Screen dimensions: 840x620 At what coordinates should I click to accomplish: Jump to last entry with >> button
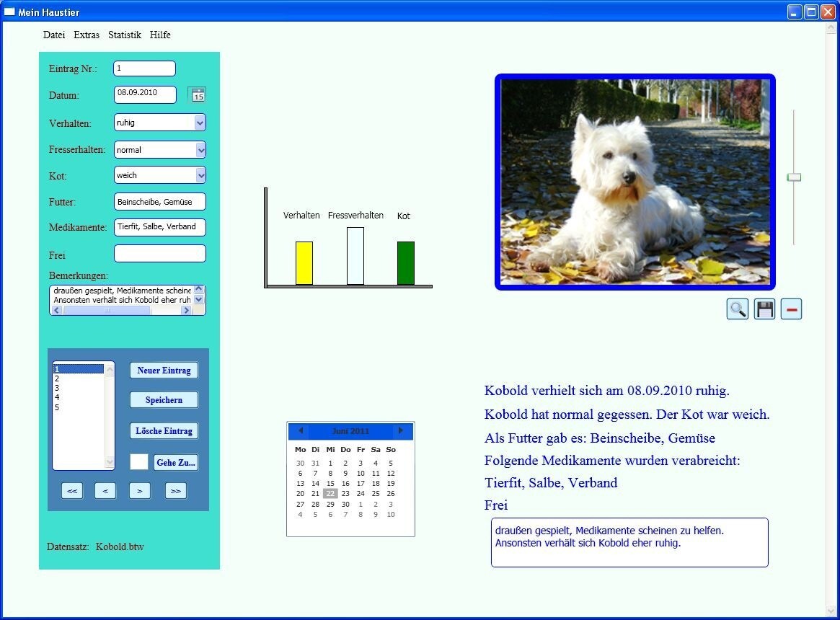coord(176,491)
